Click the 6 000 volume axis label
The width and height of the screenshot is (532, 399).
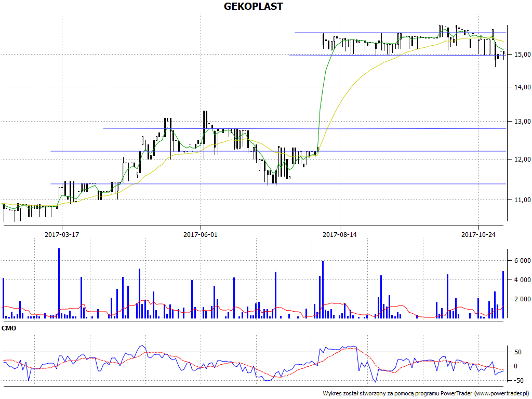pyautogui.click(x=522, y=261)
